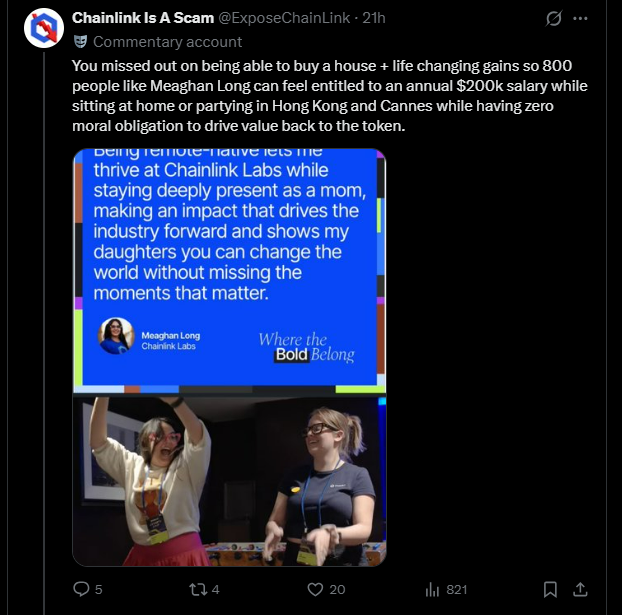The image size is (622, 615).
Task: Open the three-dot more options menu
Action: coord(580,18)
